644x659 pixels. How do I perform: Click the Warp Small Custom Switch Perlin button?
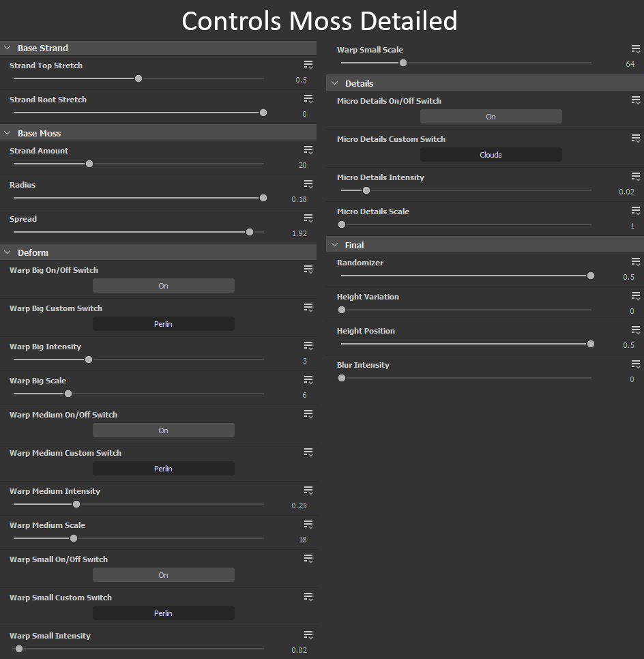click(x=164, y=613)
